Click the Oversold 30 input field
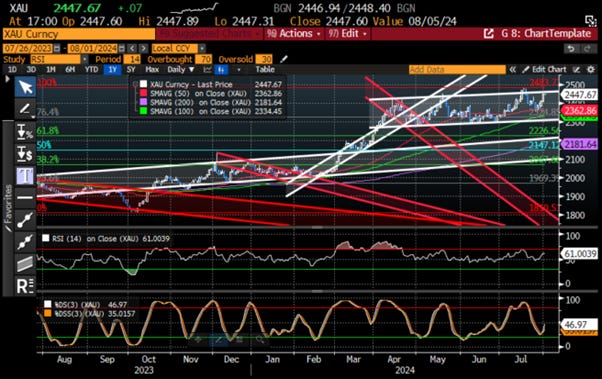The image size is (602, 379). pos(264,59)
